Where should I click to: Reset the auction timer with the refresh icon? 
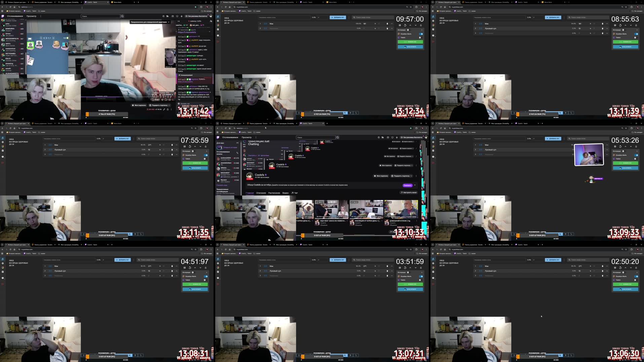pyautogui.click(x=405, y=25)
